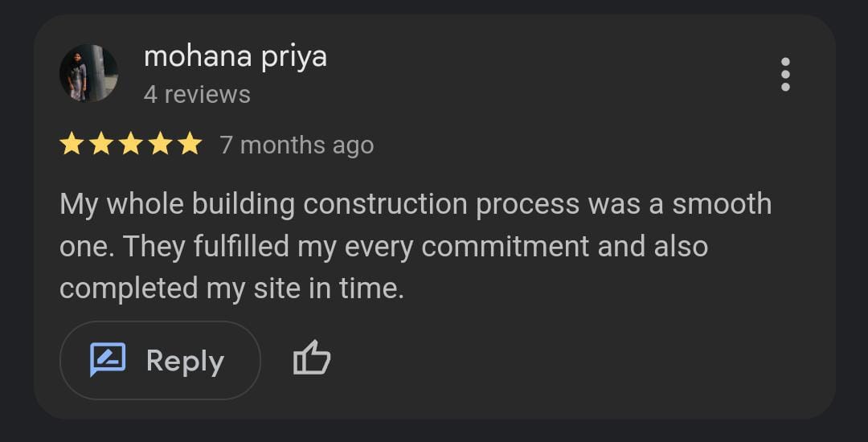Open mohana priya's profile photo
The image size is (868, 442).
point(88,73)
